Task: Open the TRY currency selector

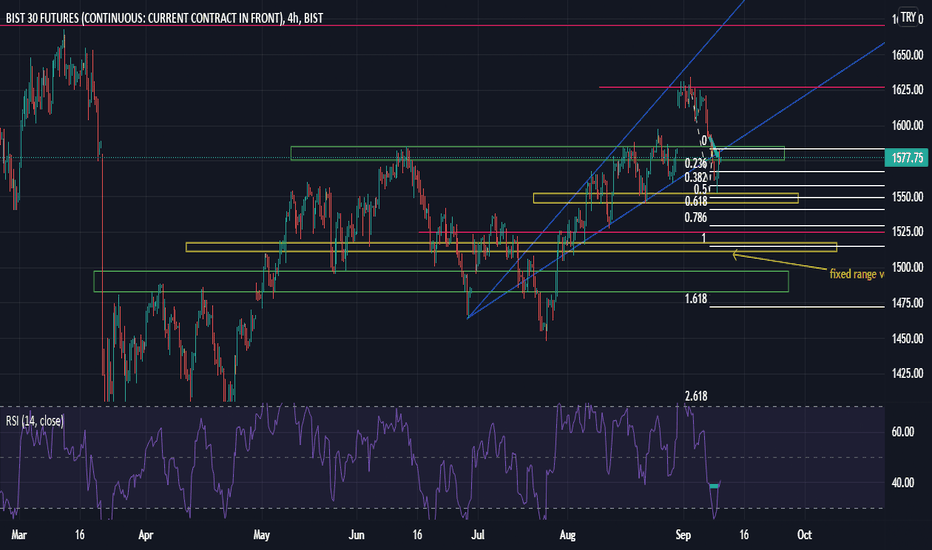Action: 908,17
